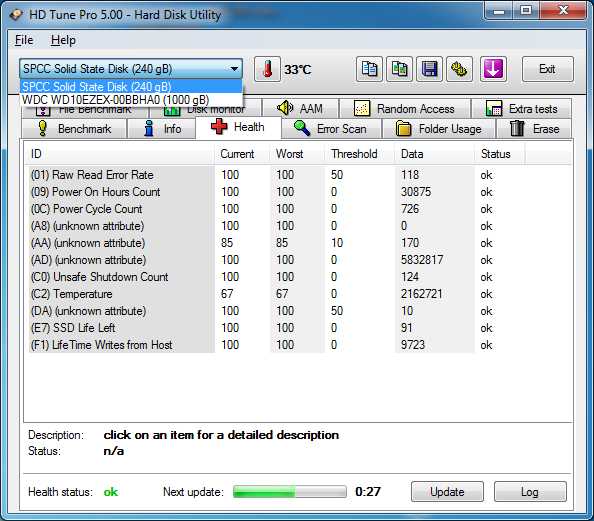
Task: Switch to the Random Access tab
Action: tap(405, 109)
